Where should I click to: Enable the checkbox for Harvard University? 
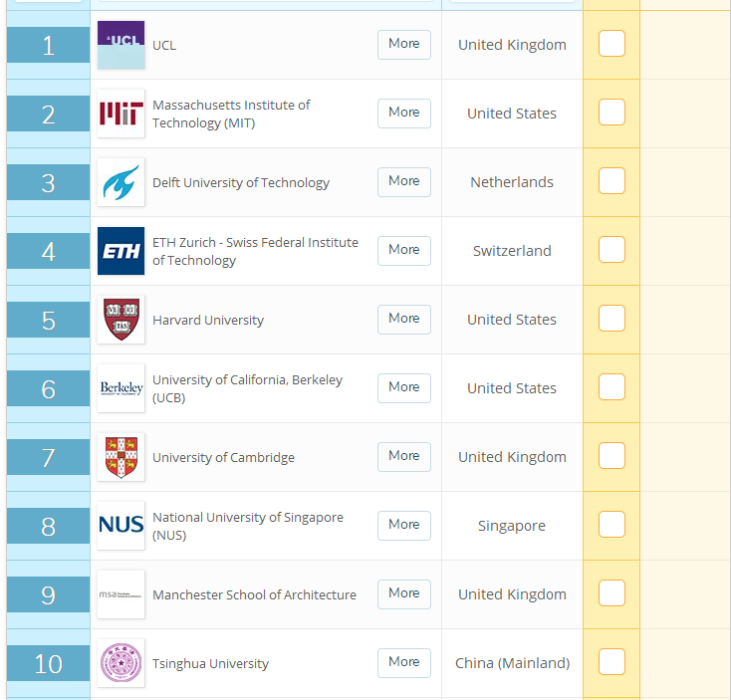(611, 319)
